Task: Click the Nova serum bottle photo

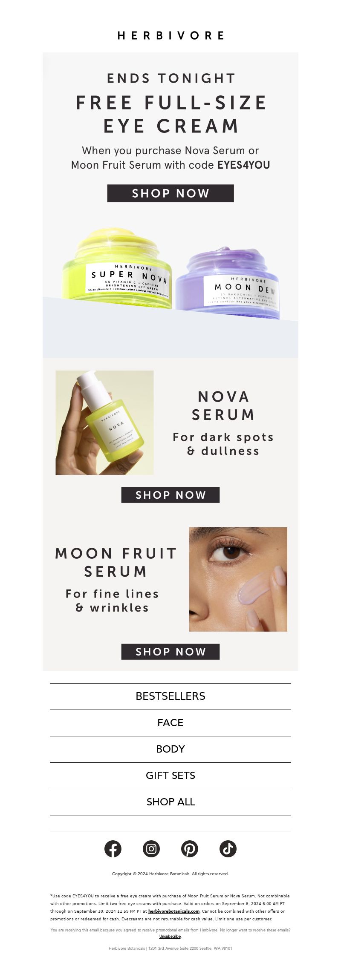Action: tap(104, 422)
